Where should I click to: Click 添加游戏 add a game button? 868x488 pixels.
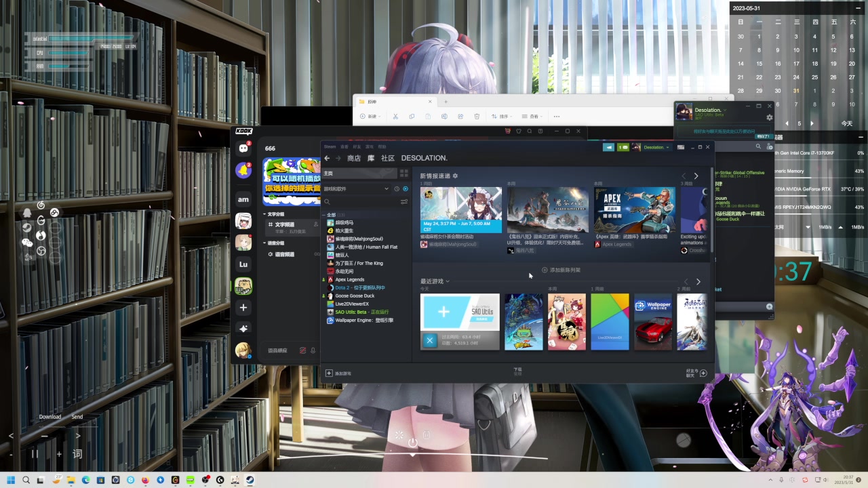(x=338, y=373)
